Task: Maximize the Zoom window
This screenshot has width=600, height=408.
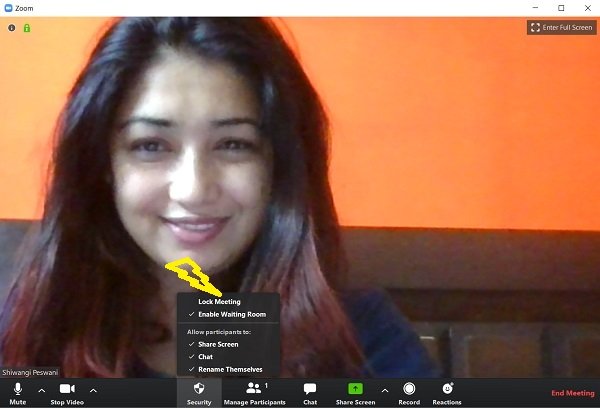Action: [561, 8]
